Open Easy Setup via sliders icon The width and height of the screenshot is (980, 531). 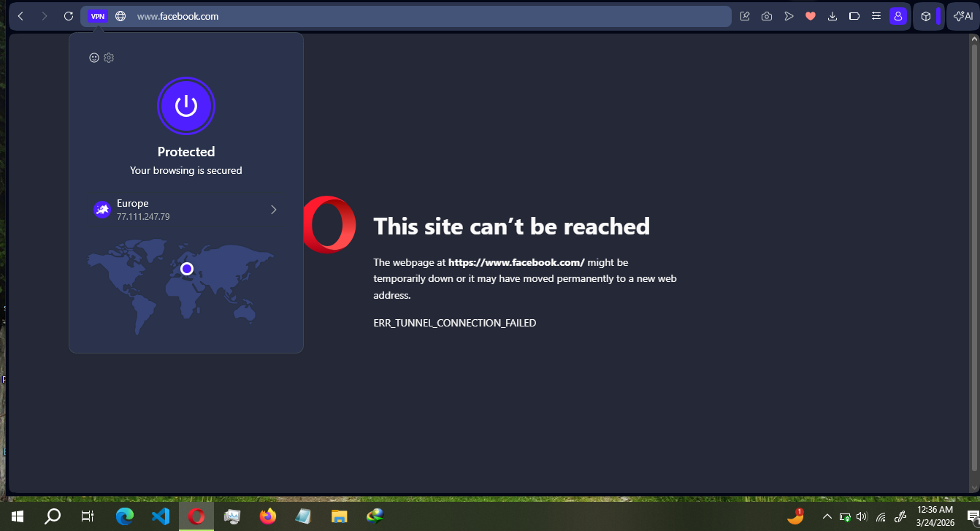[x=876, y=15]
